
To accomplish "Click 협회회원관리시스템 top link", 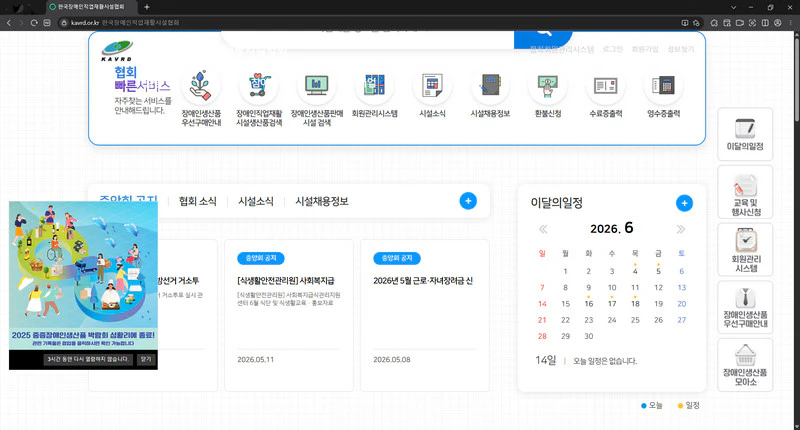I will pyautogui.click(x=562, y=49).
